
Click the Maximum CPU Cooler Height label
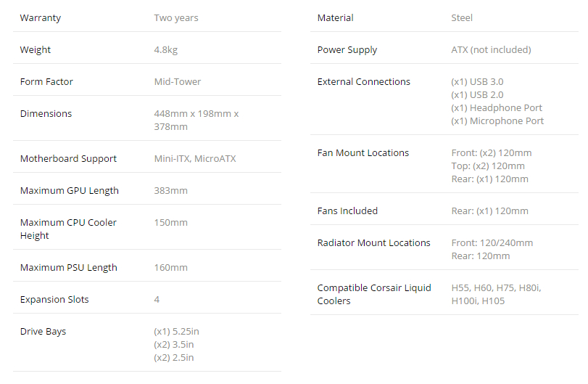click(x=68, y=229)
